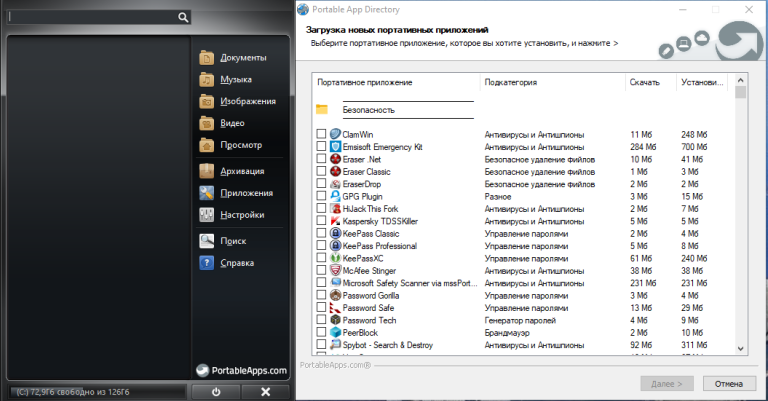The image size is (768, 401).
Task: Click the Kaspersky TDSSKiller icon
Action: [x=335, y=221]
